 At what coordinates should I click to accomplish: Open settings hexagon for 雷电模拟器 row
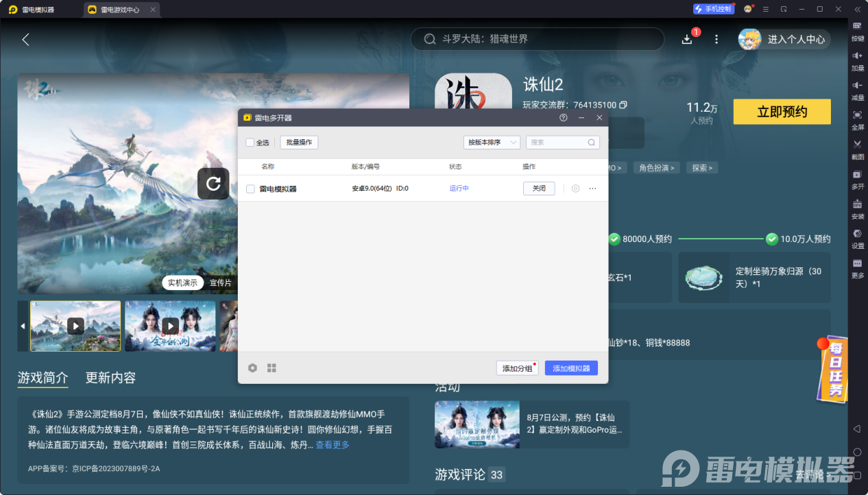[x=575, y=189]
